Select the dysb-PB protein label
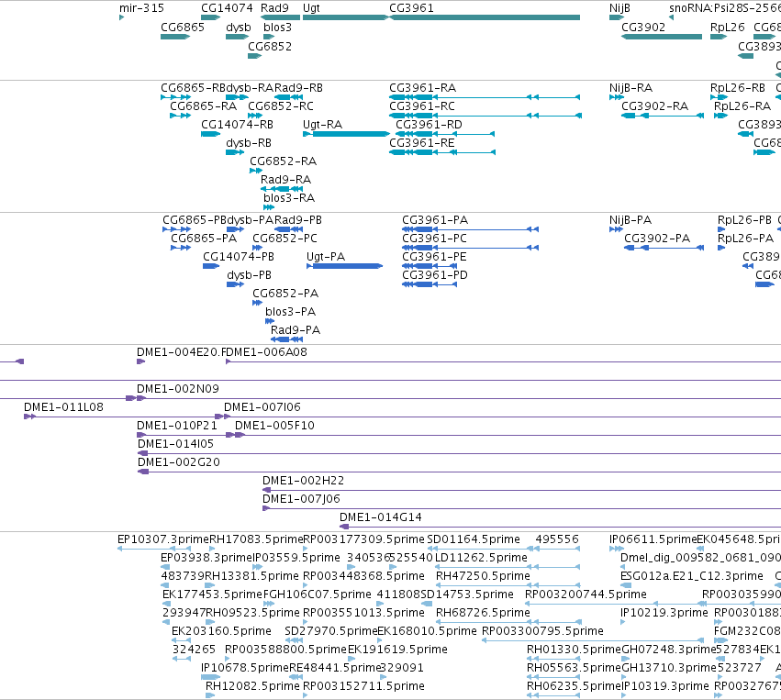This screenshot has height=700, width=781. tap(249, 275)
